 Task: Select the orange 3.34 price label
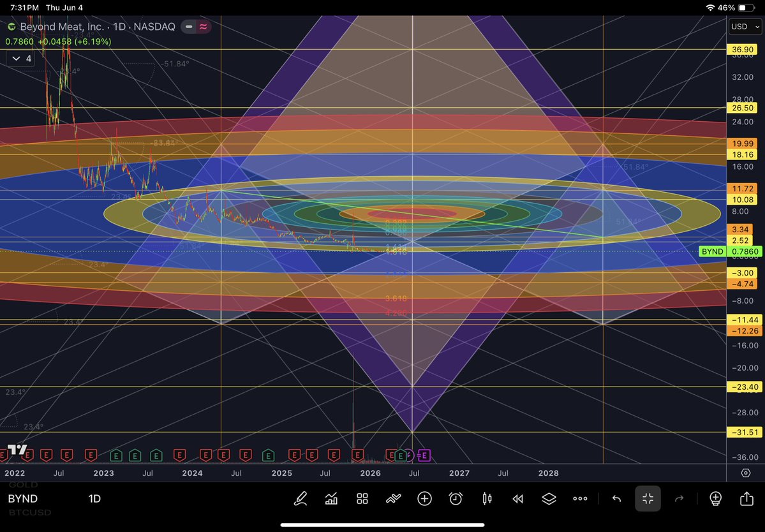tap(741, 229)
